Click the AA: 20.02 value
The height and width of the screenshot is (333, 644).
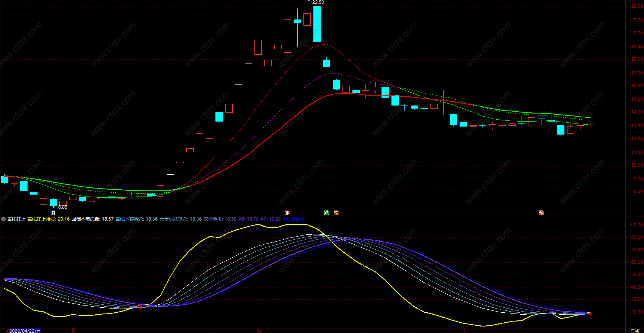(293, 219)
